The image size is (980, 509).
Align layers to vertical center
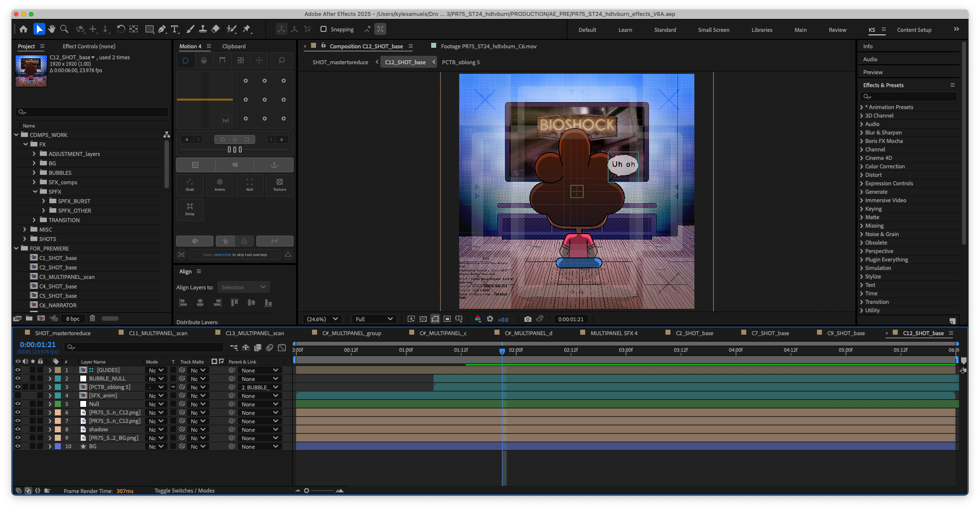pyautogui.click(x=251, y=303)
